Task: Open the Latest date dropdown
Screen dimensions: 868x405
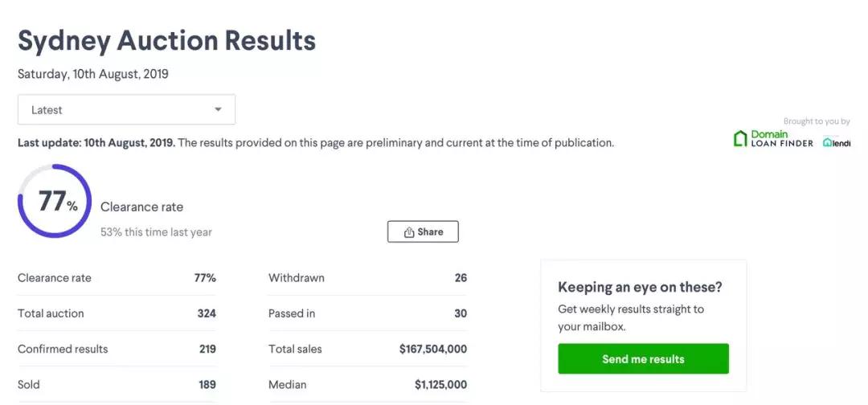Action: tap(126, 110)
